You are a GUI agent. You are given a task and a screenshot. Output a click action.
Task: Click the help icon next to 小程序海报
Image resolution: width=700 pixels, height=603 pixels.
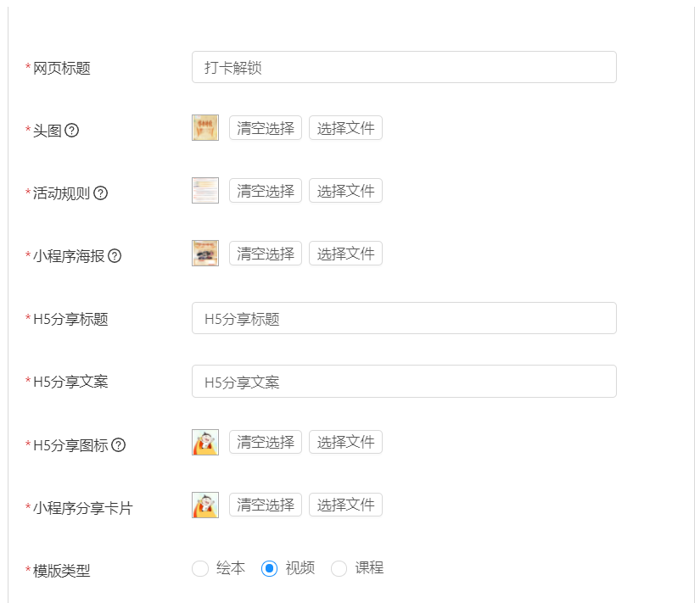115,255
